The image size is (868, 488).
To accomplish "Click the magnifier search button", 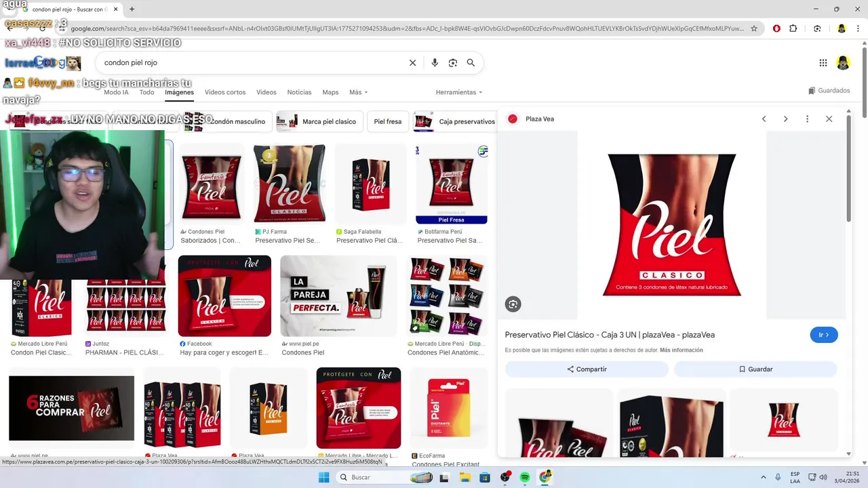I will pos(471,62).
